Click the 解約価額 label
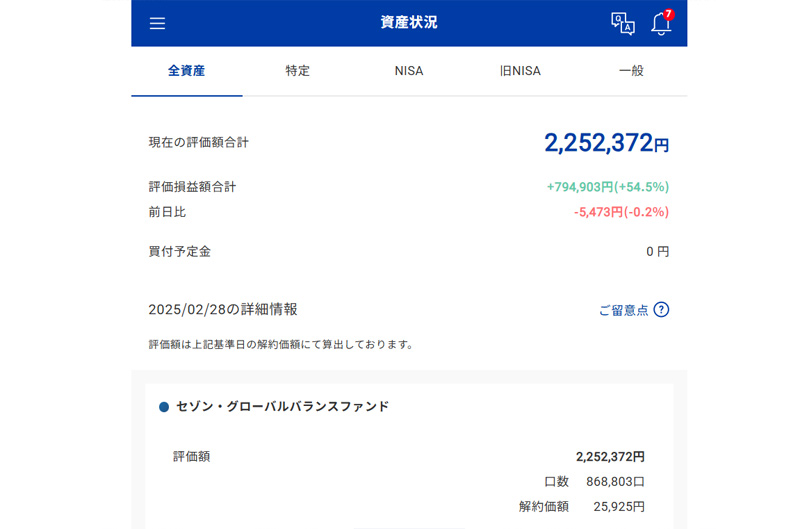 point(544,507)
